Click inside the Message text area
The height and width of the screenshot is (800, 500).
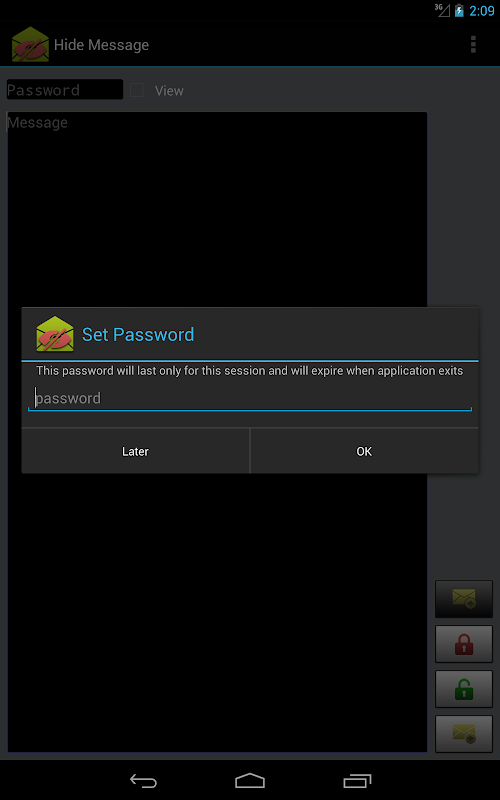[217, 432]
